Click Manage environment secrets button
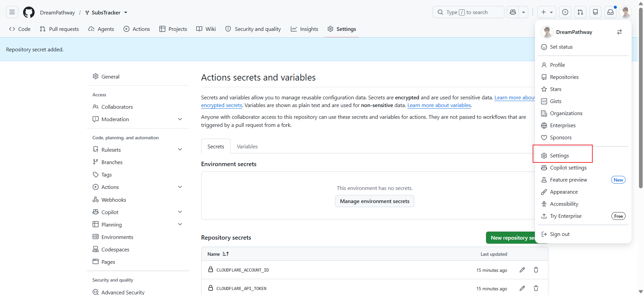644x295 pixels. (x=375, y=201)
